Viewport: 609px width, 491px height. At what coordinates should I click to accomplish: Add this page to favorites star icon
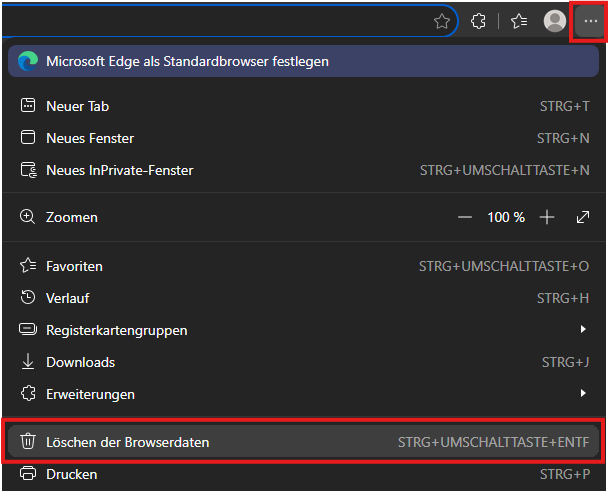click(x=442, y=21)
